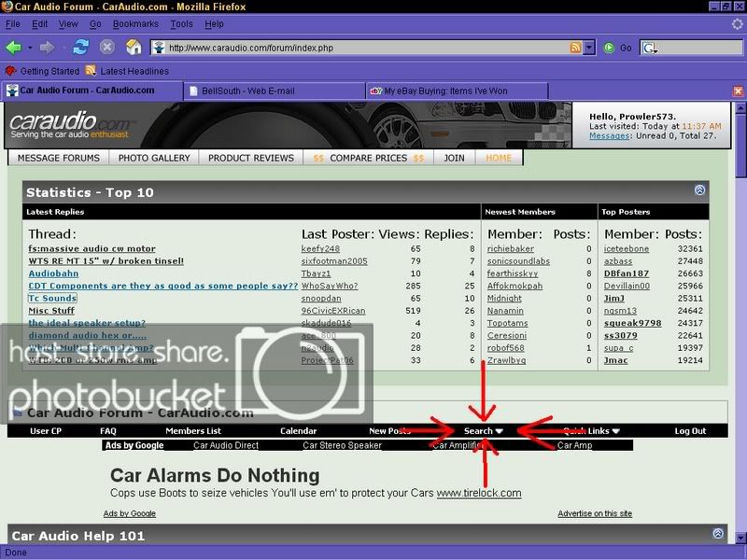This screenshot has height=560, width=747.
Task: Open the CDT Components thread link
Action: click(x=162, y=286)
